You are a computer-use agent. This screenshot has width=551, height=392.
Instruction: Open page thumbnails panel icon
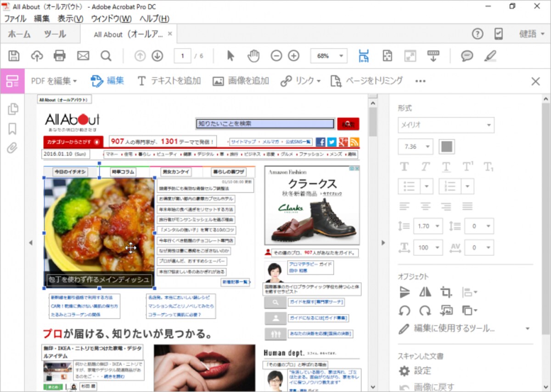point(13,109)
